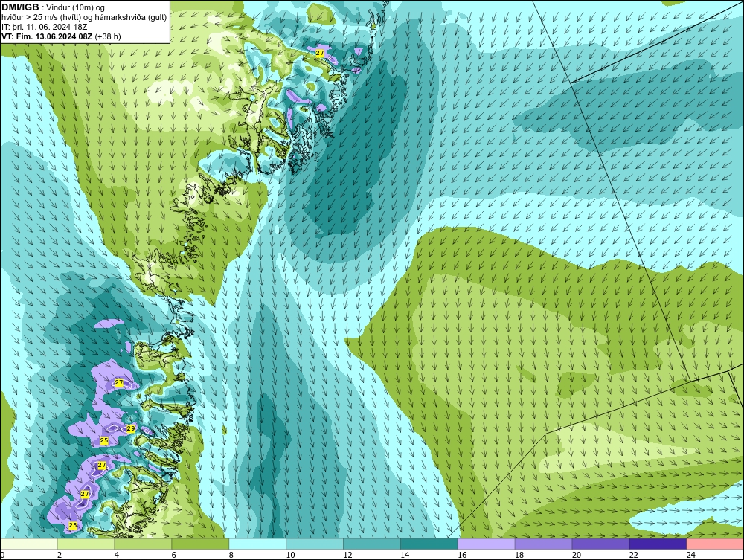The image size is (744, 560).
Task: Click the 16–18 m/s lavender legend swatch
Action: click(487, 544)
